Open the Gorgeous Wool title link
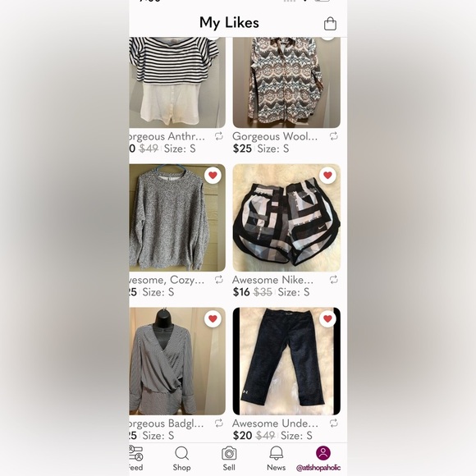 click(x=275, y=136)
